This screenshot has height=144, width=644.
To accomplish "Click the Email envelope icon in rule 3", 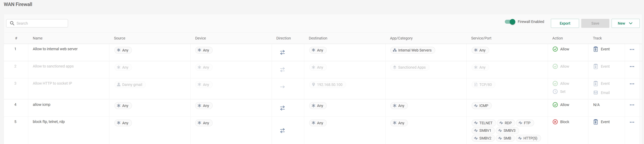I will [x=595, y=92].
